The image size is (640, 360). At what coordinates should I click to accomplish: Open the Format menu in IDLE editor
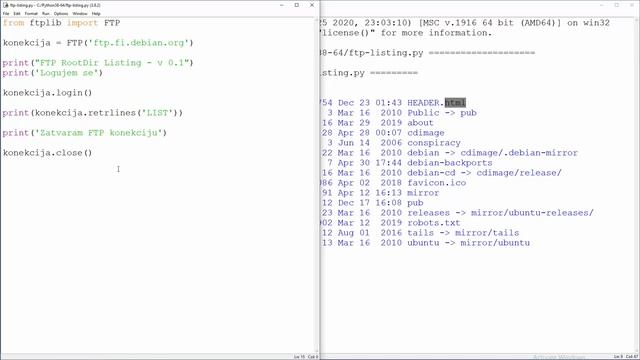click(x=31, y=13)
